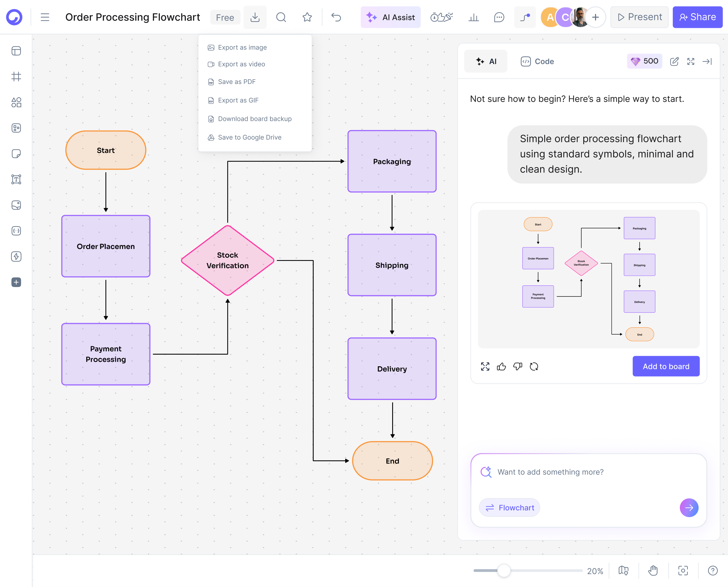This screenshot has width=728, height=587.
Task: Toggle the hand pan tool
Action: click(653, 571)
